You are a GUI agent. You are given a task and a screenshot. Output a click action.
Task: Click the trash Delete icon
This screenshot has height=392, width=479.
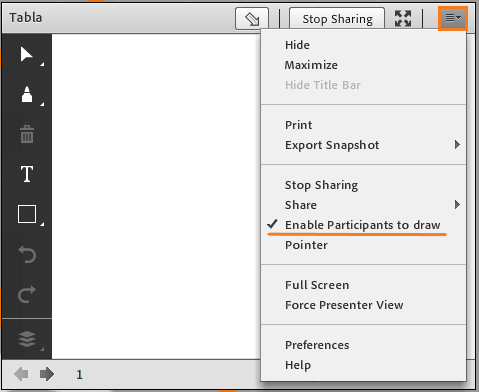click(x=27, y=134)
